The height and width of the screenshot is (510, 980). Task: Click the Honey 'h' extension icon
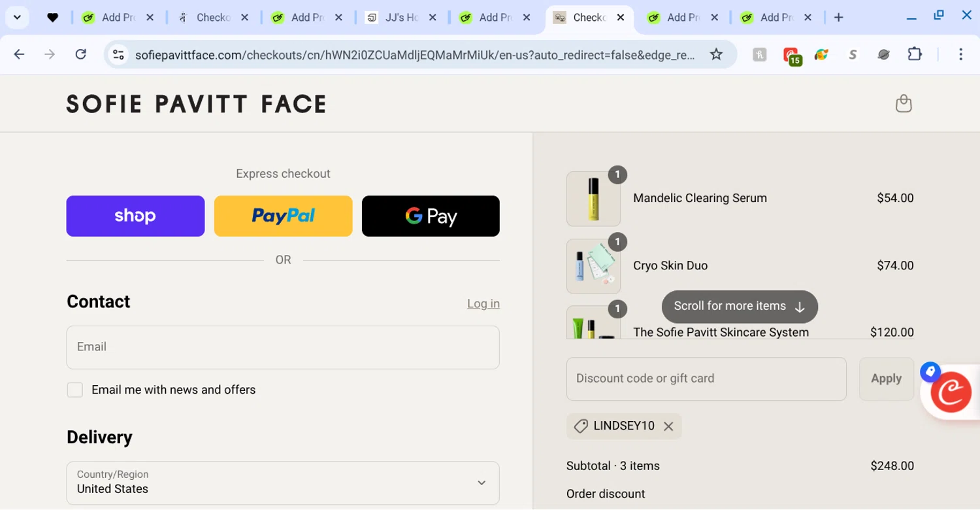(x=759, y=55)
